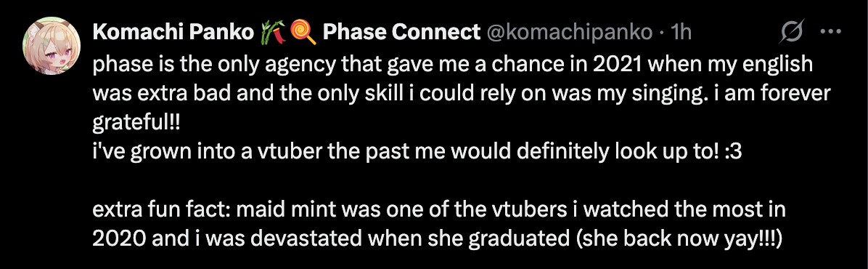Click the word 'devastated' in last line
Image resolution: width=868 pixels, height=269 pixels.
tap(318, 240)
